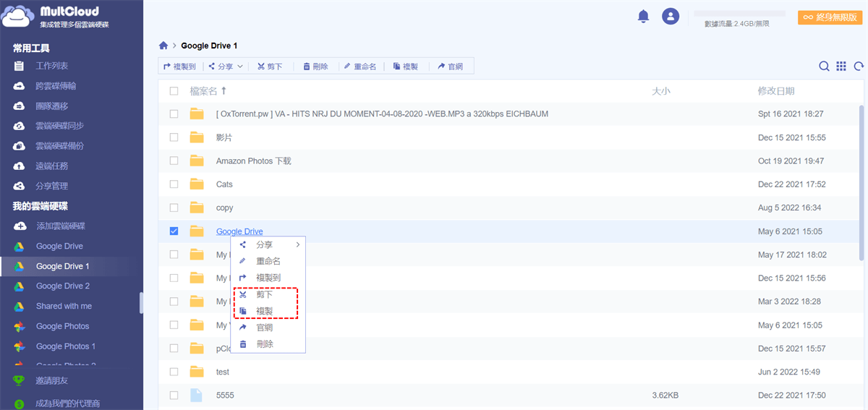Click the 雲端硬碟同步 sync icon
The height and width of the screenshot is (410, 868).
pos(20,126)
